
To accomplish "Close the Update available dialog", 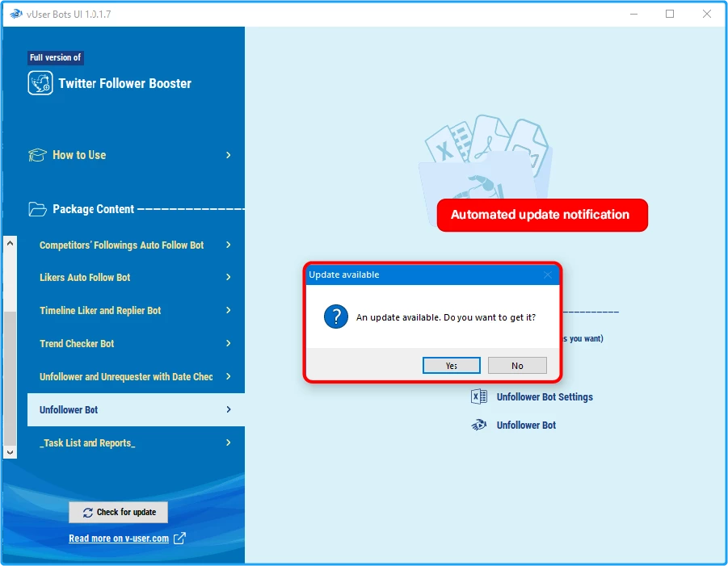I will tap(548, 275).
